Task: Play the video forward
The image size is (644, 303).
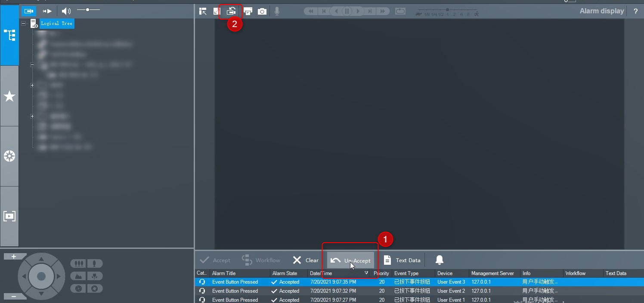Action: tap(358, 11)
